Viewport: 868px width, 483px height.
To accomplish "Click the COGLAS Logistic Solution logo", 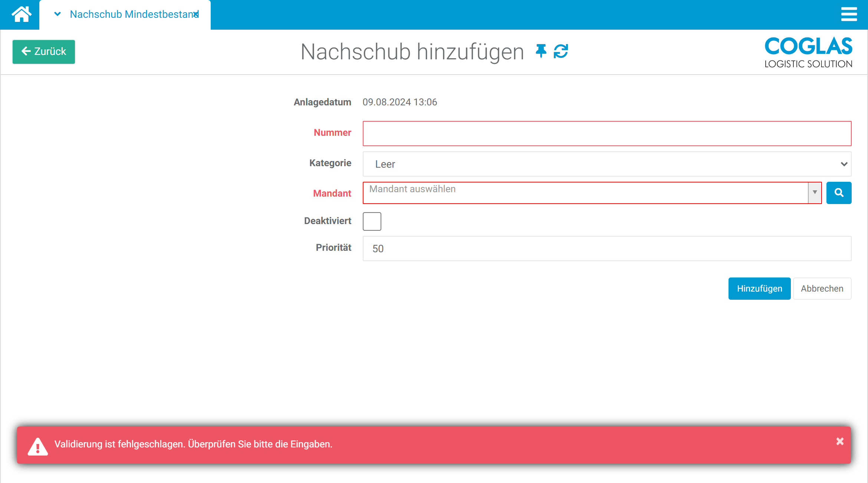I will [808, 52].
